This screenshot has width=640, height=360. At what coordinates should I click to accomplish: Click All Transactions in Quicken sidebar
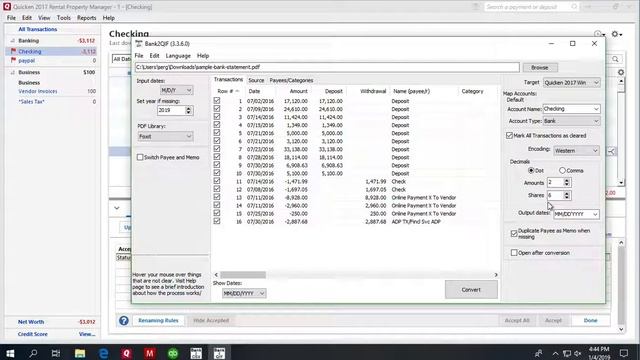(38, 29)
